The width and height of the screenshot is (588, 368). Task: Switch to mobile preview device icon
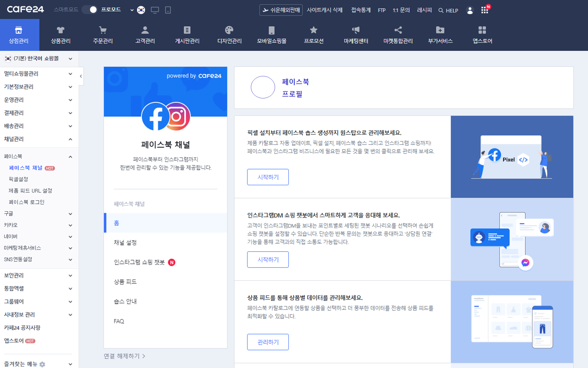coord(168,10)
